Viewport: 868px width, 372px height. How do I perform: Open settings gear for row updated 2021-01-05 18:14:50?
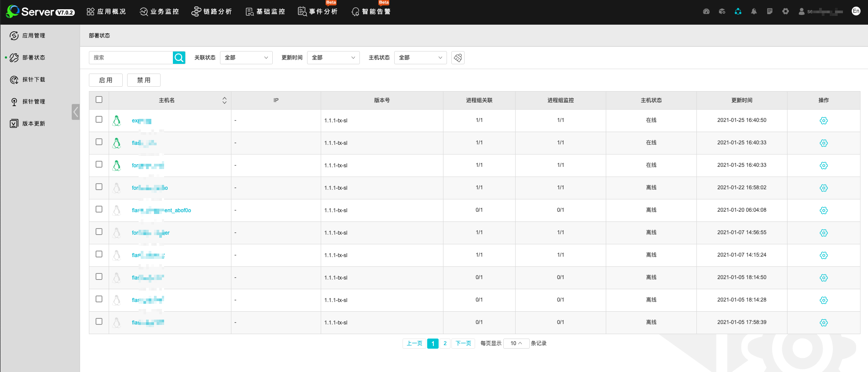pos(824,278)
